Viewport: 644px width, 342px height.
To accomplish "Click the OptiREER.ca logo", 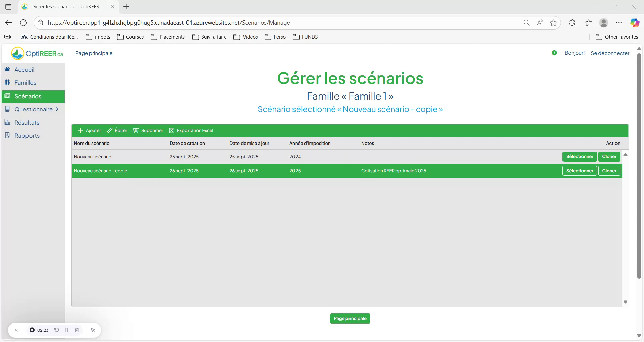I will [37, 53].
